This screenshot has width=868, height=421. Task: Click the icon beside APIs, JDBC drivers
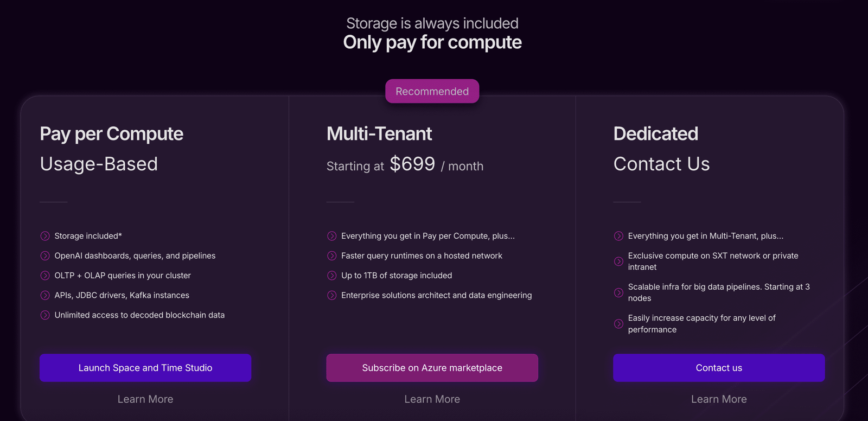pos(45,295)
